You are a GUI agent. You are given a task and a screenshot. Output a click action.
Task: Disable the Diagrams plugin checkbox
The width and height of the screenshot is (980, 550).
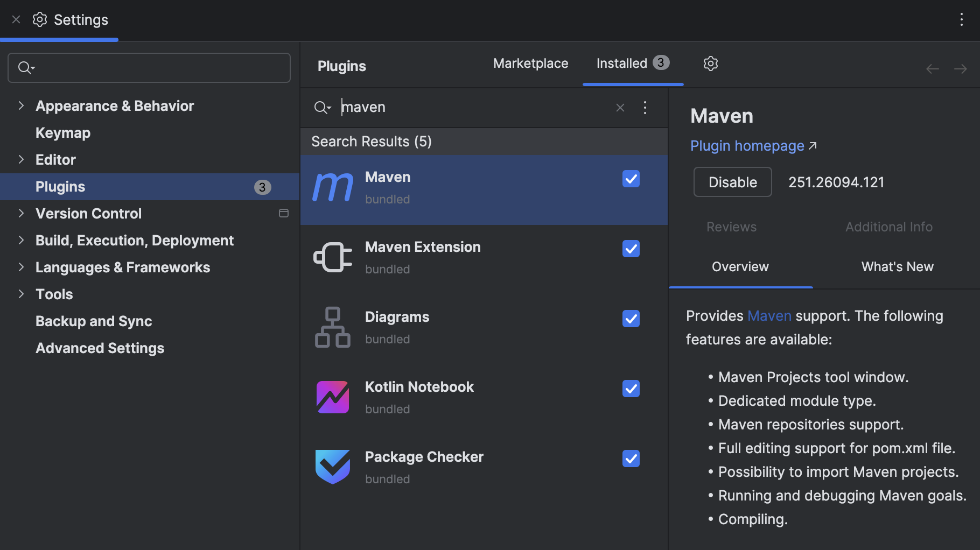tap(631, 319)
